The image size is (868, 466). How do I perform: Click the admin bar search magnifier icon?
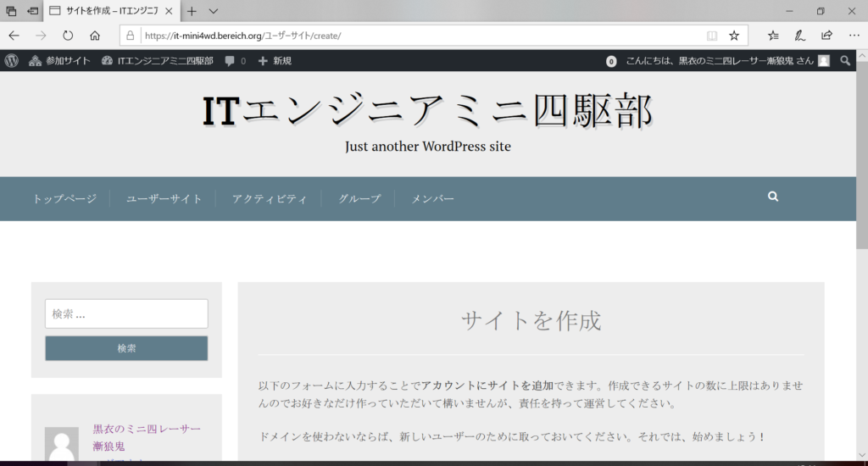845,61
